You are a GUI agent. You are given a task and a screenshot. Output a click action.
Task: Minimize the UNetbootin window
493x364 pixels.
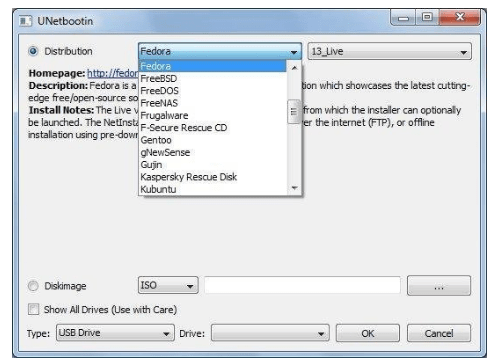[x=403, y=18]
